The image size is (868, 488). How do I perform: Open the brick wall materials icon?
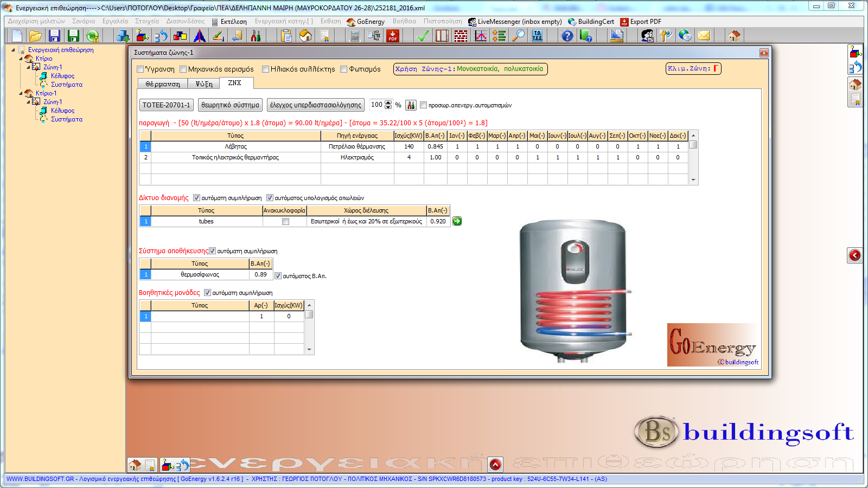click(461, 36)
